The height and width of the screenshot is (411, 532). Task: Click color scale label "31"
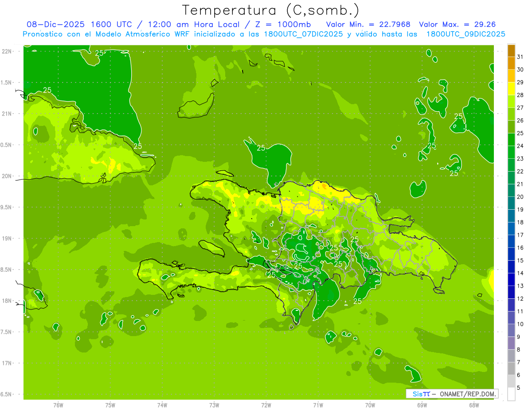tap(520, 57)
